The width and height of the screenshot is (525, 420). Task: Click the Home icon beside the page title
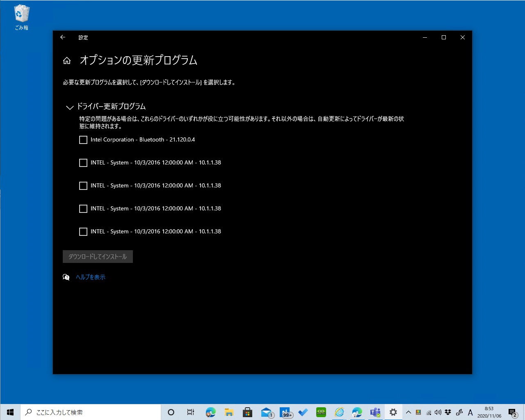(67, 60)
